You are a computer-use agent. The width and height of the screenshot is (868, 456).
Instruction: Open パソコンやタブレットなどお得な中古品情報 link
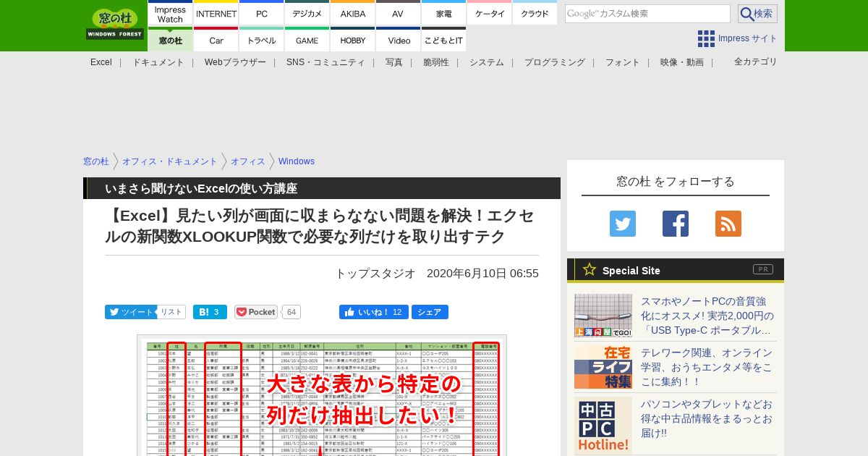click(707, 418)
